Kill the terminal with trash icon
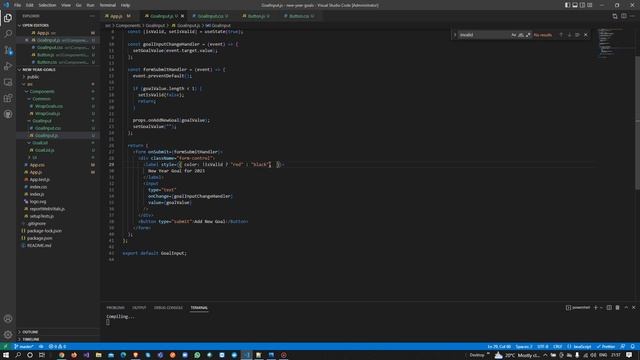The image size is (640, 360). click(x=617, y=308)
